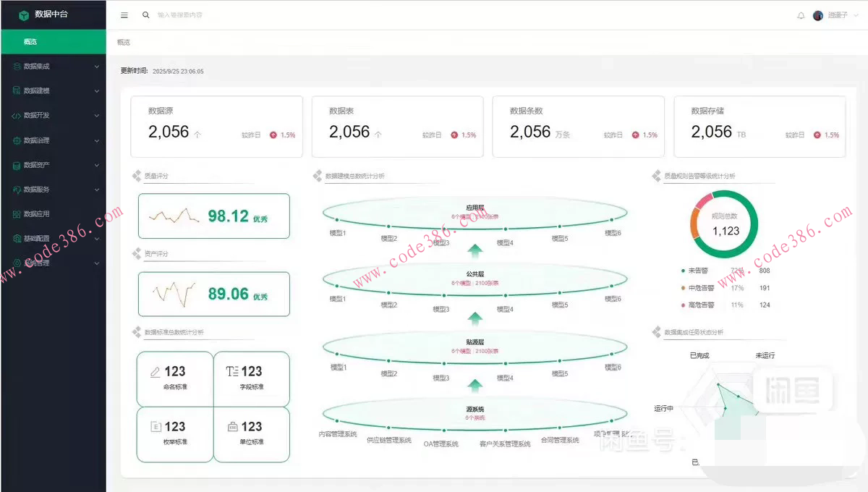Expand the 数据治理 submenu chevron

point(97,140)
